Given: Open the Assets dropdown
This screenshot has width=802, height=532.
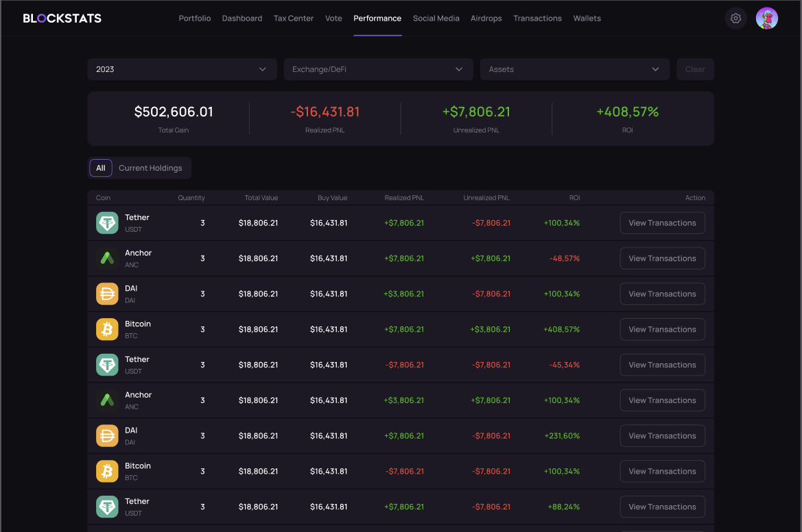Looking at the screenshot, I should pyautogui.click(x=574, y=69).
